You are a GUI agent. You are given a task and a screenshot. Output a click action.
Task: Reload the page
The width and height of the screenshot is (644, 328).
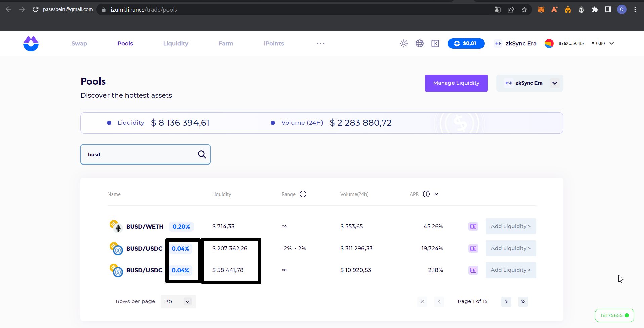click(35, 9)
